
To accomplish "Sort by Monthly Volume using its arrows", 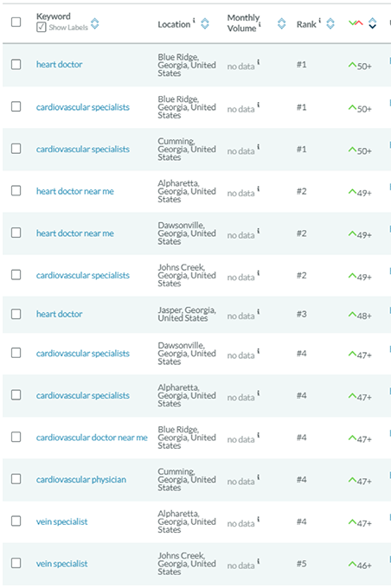I will click(281, 23).
